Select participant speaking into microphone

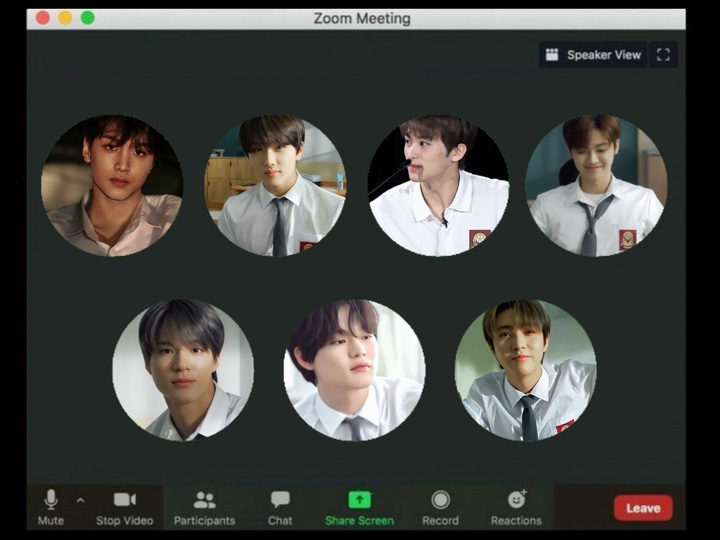[x=438, y=186]
